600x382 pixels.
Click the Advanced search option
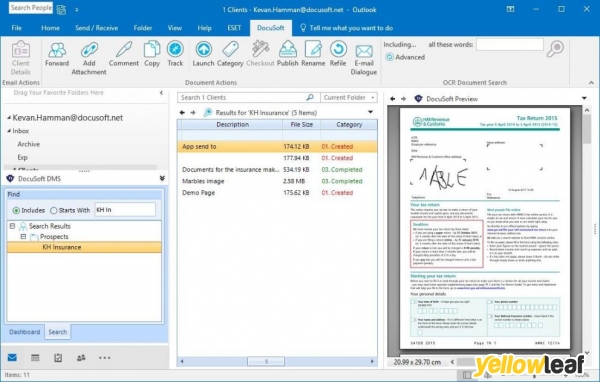tap(405, 57)
